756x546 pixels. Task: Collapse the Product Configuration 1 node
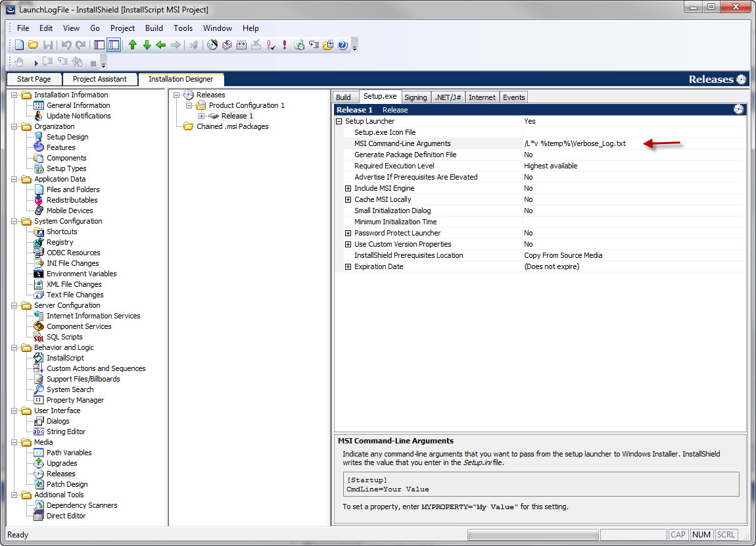[189, 104]
